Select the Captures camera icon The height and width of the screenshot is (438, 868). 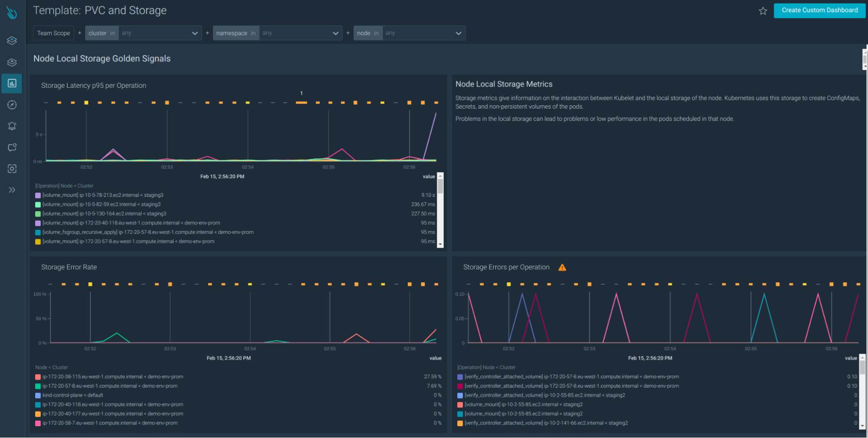pyautogui.click(x=12, y=169)
